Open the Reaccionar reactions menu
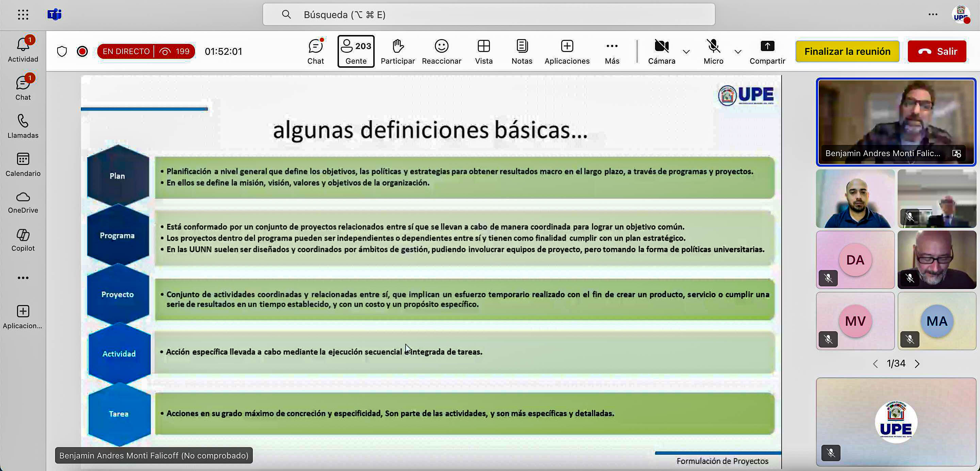 [x=441, y=51]
